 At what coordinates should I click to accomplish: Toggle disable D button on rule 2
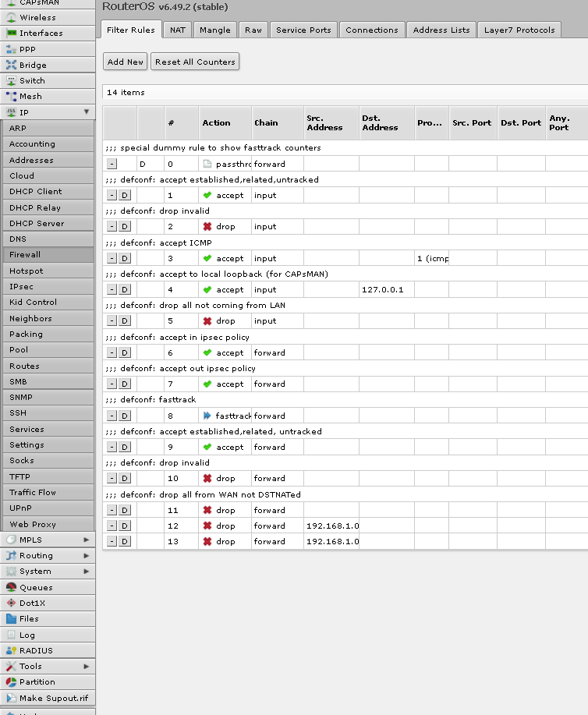125,227
